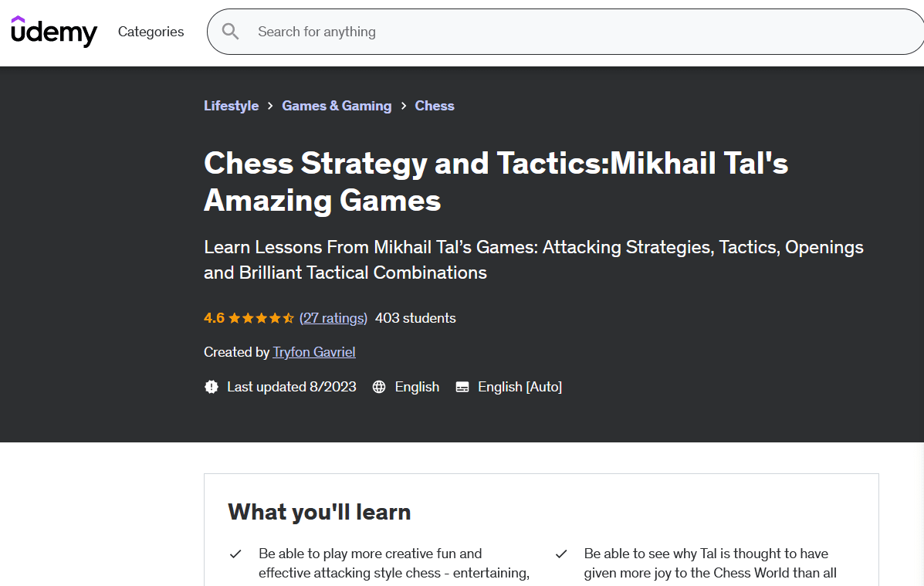The image size is (924, 586).
Task: Click the chevron before Chess breadcrumb
Action: pos(403,106)
